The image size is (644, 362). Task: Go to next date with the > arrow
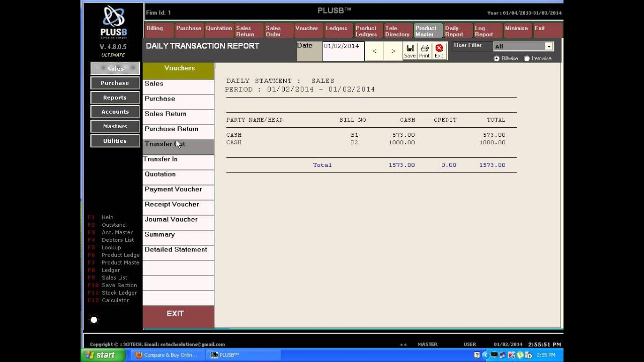[393, 51]
